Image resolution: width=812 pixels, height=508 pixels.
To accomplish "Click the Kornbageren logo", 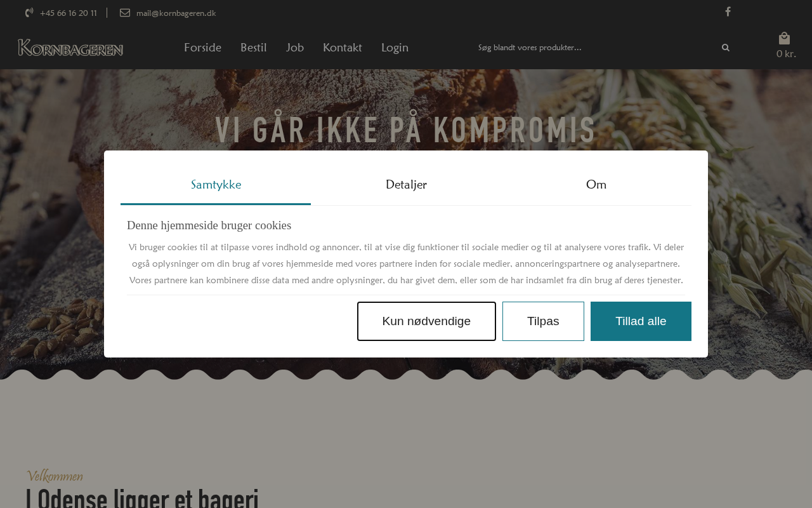I will coord(70,48).
